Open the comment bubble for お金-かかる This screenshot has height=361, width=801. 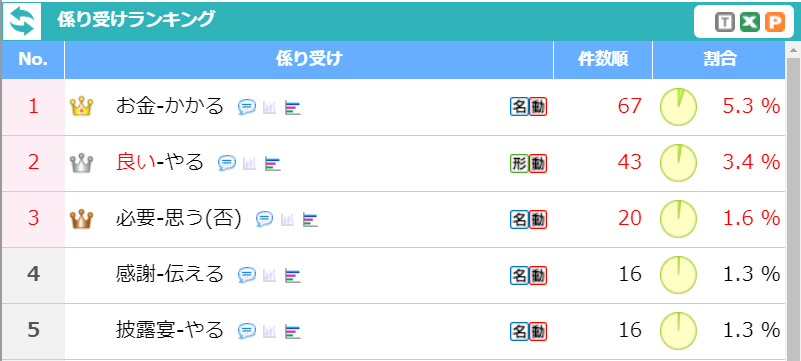click(247, 107)
